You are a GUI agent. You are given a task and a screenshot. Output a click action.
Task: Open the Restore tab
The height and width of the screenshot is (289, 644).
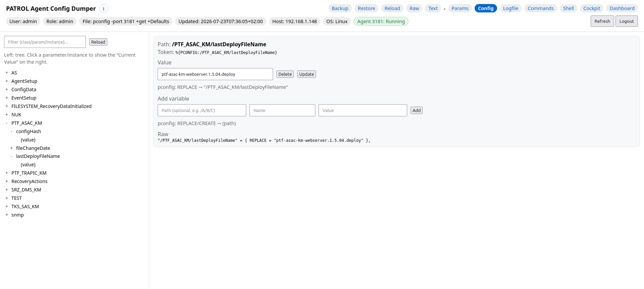(366, 8)
